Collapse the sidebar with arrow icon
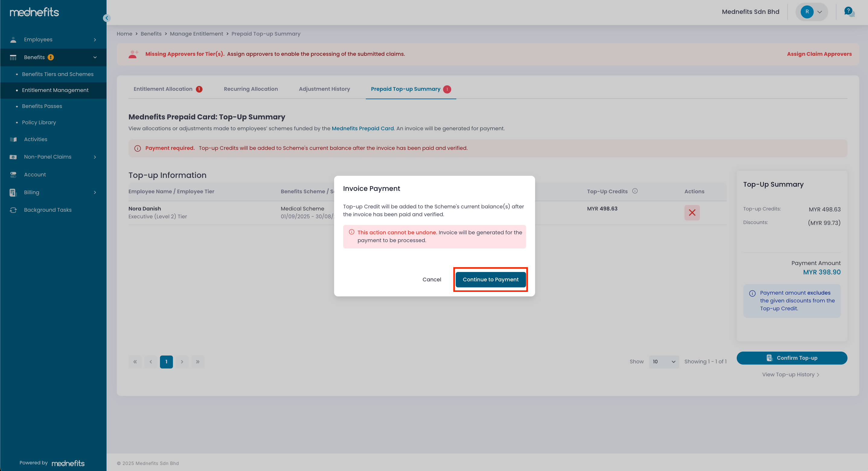Image resolution: width=868 pixels, height=471 pixels. (x=107, y=18)
